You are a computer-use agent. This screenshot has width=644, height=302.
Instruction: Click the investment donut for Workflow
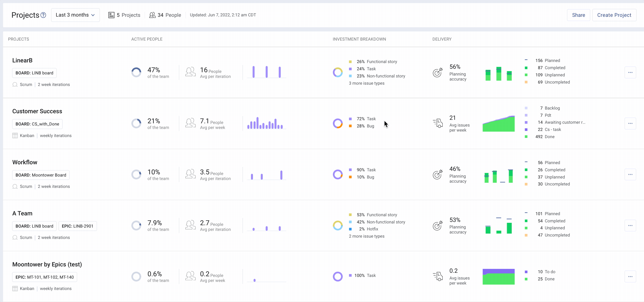[338, 175]
